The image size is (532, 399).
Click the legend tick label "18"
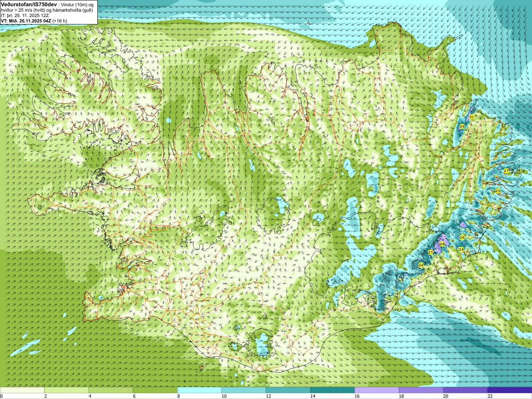pos(401,396)
